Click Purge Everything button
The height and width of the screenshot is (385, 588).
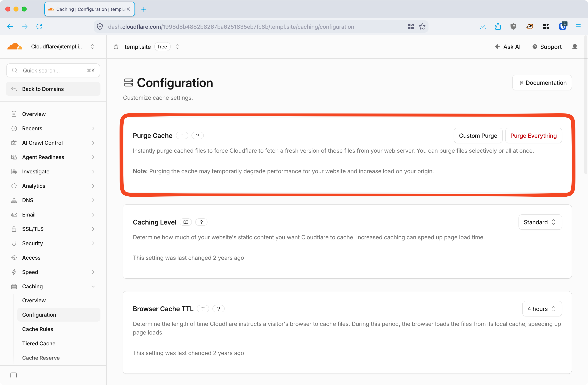[533, 135]
